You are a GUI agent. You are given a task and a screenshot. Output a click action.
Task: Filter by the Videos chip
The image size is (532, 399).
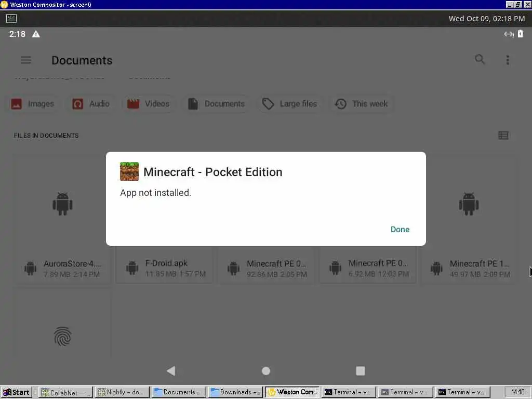[x=148, y=104]
